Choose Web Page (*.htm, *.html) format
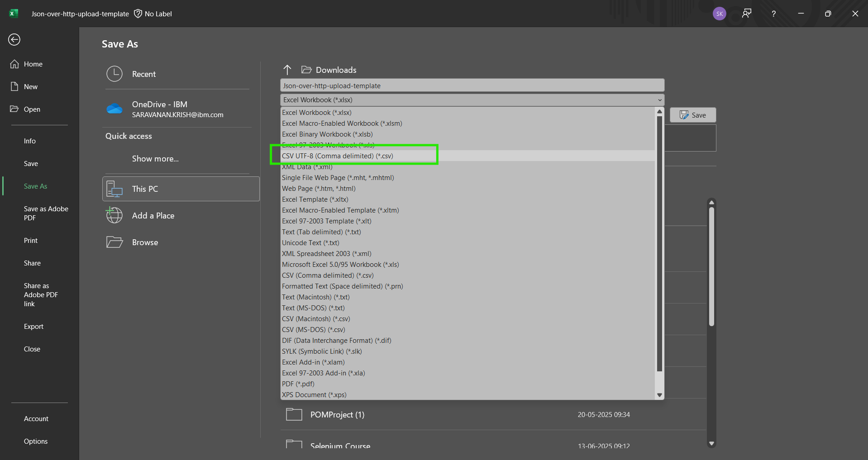Image resolution: width=868 pixels, height=460 pixels. [467, 188]
